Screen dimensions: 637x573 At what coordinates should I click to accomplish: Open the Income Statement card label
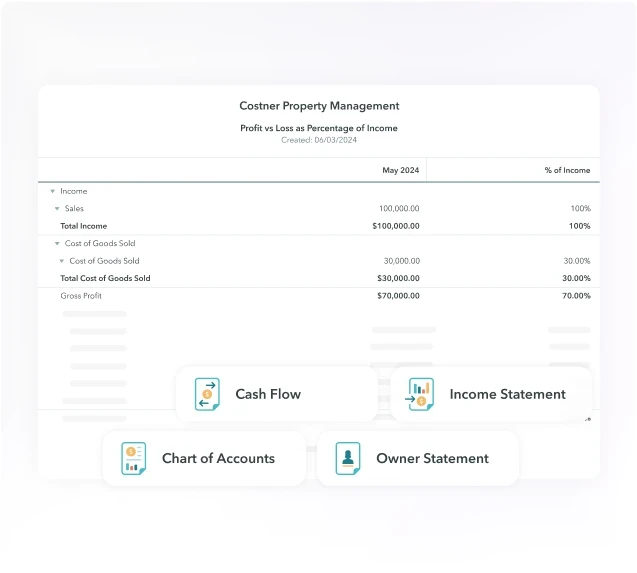click(x=507, y=394)
